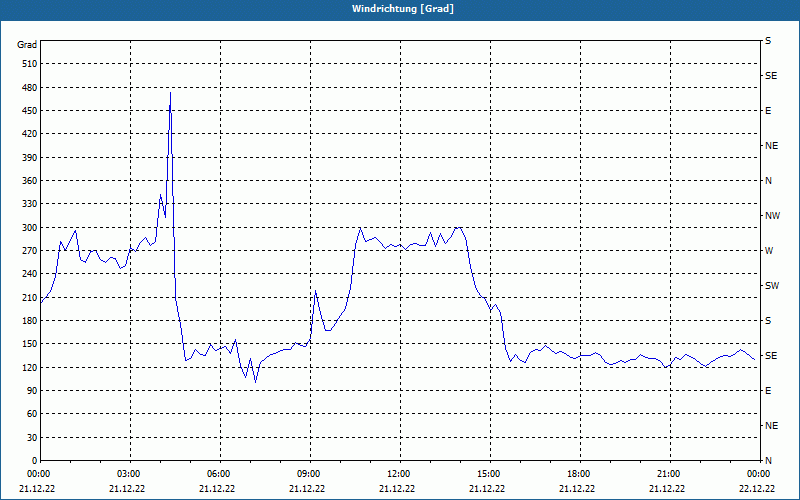Viewport: 800px width, 500px height.
Task: Click the 21.12.22 date under 03:00
Action: pos(127,488)
